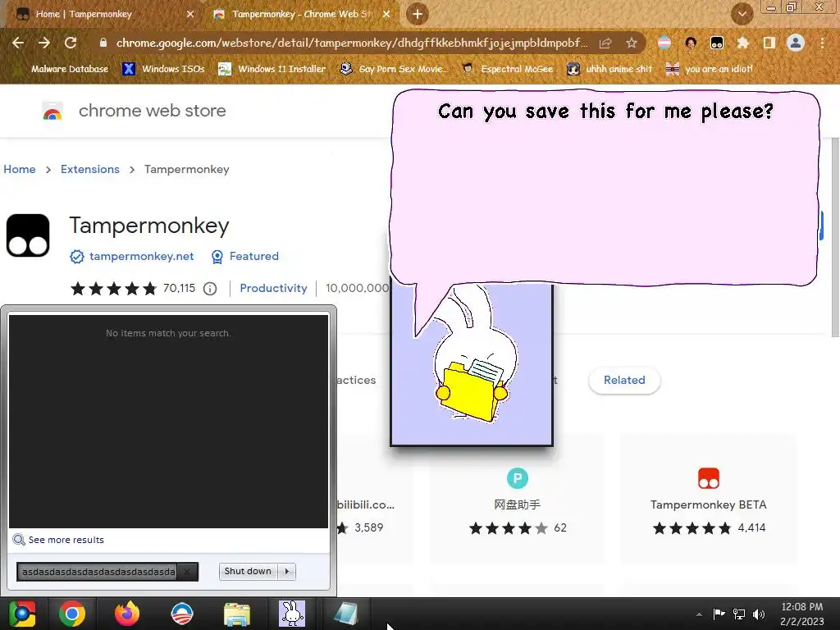Viewport: 840px width, 630px height.
Task: Open the Windows 11 Installer bookmark
Action: coord(272,69)
